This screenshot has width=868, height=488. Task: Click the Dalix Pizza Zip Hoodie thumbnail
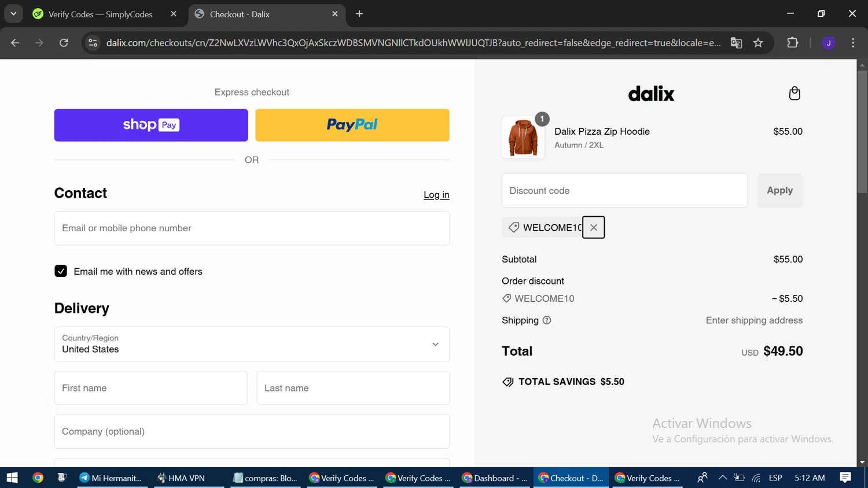523,138
